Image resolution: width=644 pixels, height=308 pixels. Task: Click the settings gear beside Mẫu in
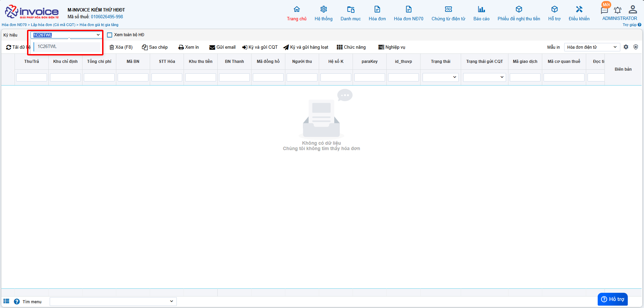[626, 47]
